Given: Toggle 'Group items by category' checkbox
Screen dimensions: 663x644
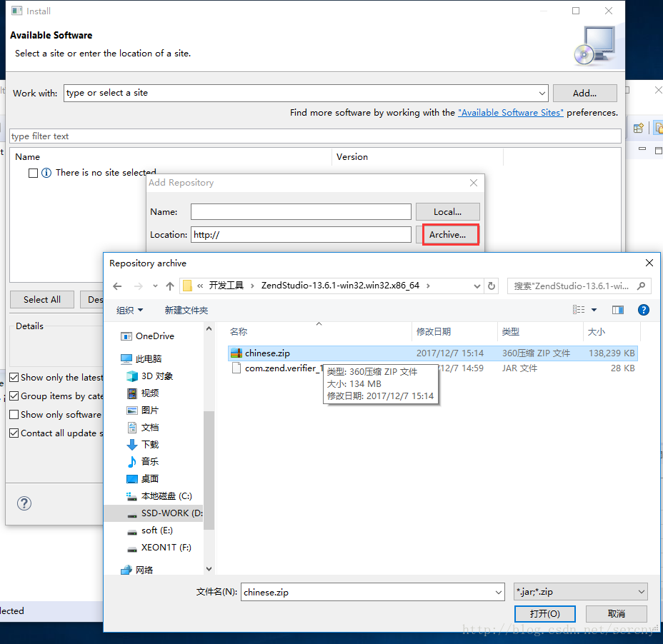Looking at the screenshot, I should click(14, 396).
